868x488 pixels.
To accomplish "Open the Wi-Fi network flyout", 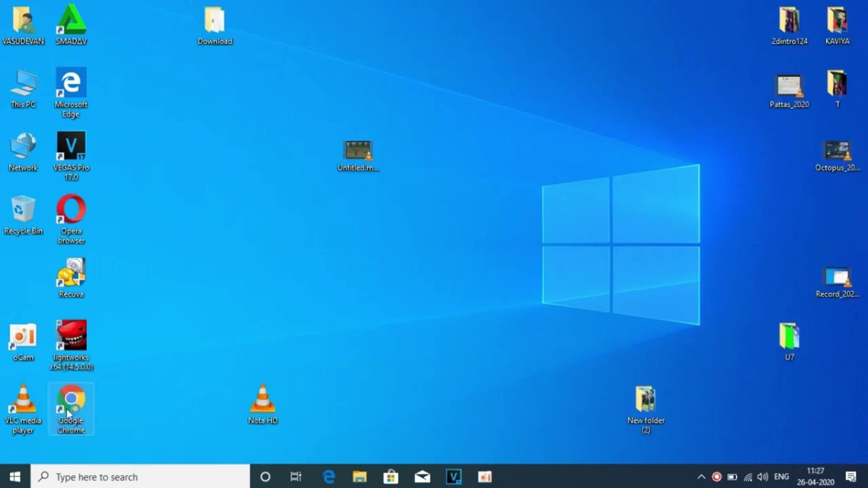I will click(748, 476).
